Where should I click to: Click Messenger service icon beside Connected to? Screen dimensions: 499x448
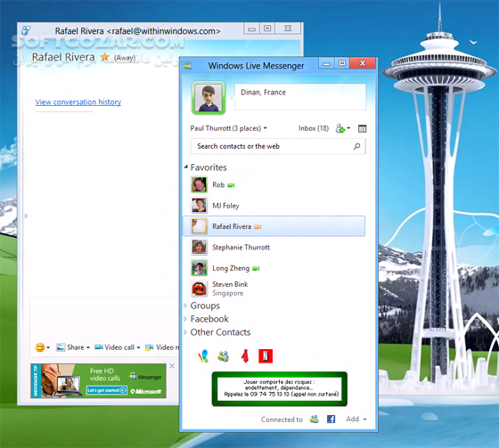coord(314,419)
